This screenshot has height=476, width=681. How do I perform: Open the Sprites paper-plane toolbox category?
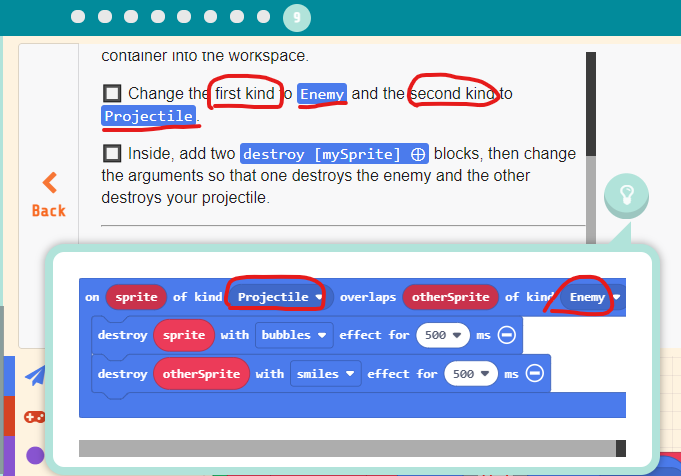coord(35,376)
